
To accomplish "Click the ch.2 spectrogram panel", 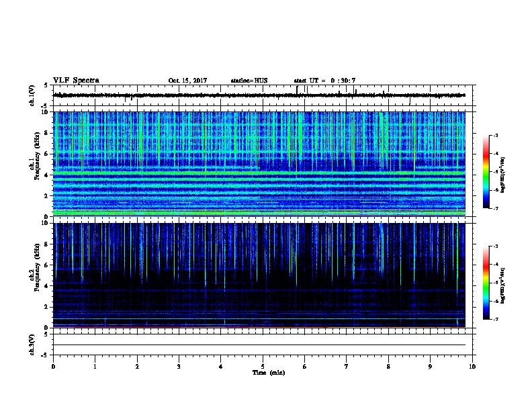I will pyautogui.click(x=259, y=275).
